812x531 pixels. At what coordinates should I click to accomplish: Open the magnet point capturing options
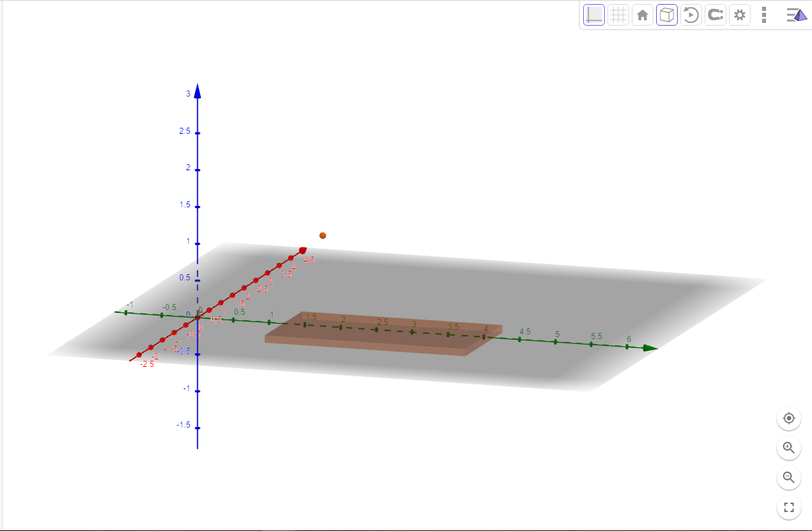(x=715, y=15)
